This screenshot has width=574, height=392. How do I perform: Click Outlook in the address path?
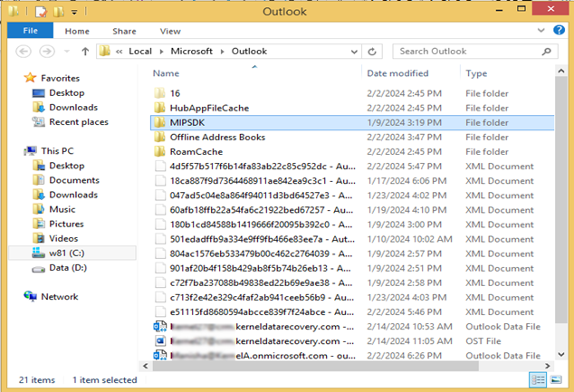(x=249, y=52)
